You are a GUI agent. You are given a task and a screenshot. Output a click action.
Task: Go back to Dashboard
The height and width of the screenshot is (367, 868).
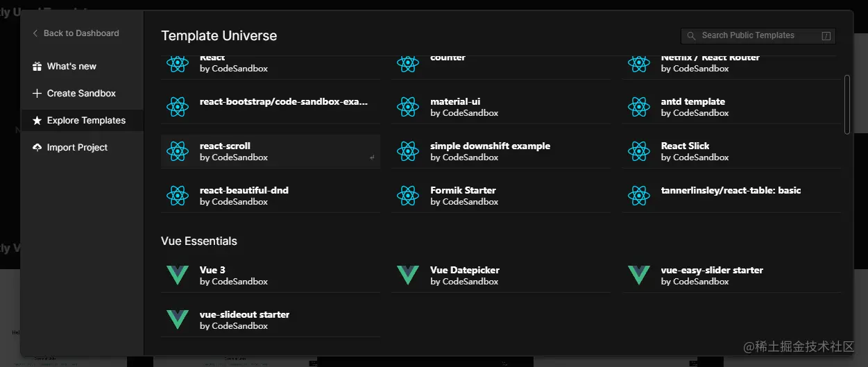76,33
